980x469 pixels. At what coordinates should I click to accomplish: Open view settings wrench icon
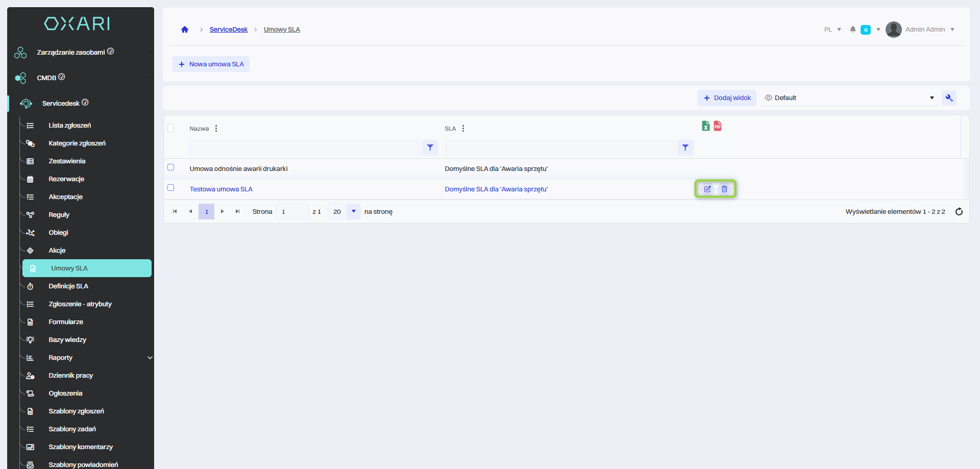click(949, 98)
